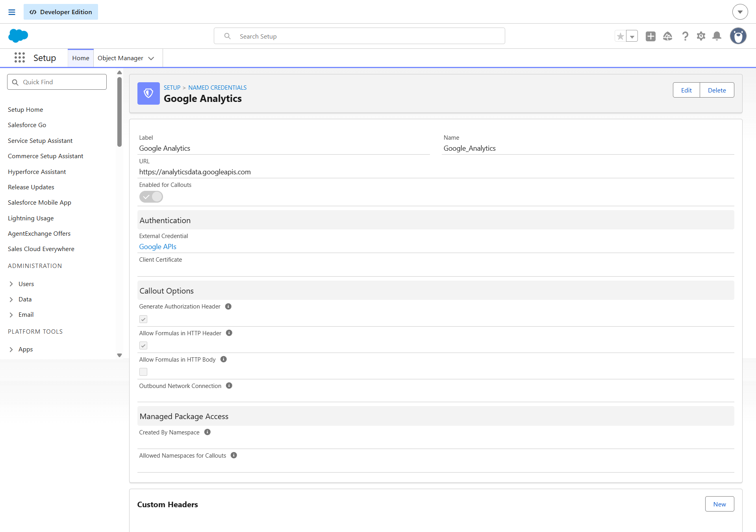Image resolution: width=756 pixels, height=532 pixels.
Task: Click the Search Setup magnifier icon
Action: pos(228,36)
